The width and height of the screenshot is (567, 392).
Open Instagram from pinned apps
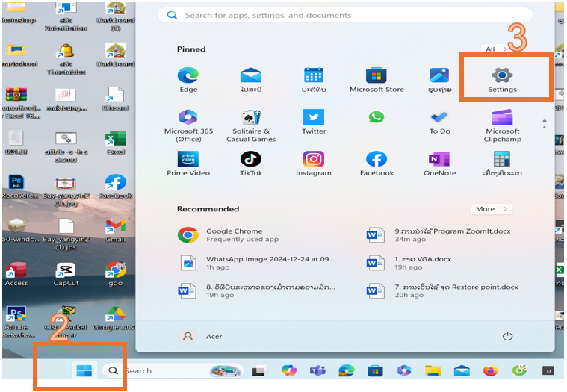[x=314, y=160]
